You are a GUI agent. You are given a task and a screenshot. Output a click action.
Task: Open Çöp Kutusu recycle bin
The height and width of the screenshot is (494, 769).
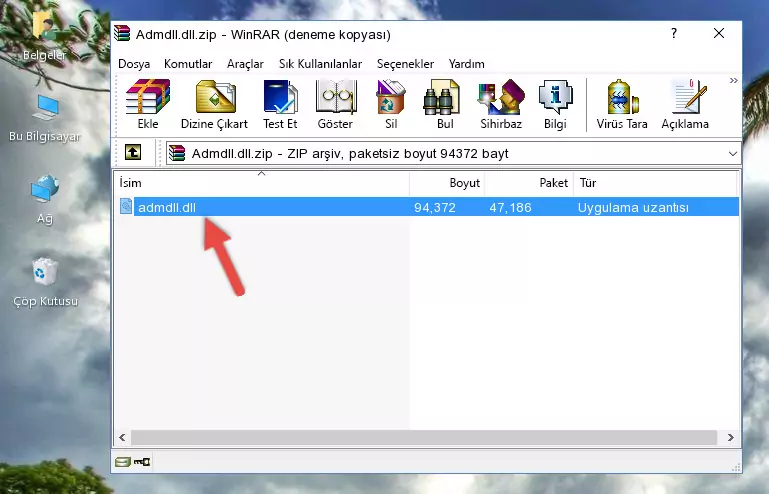45,282
